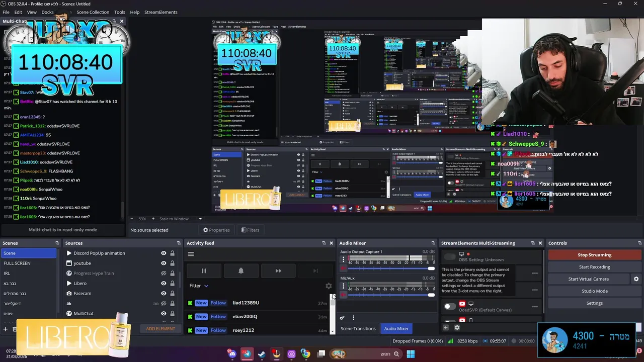The image size is (644, 362).
Task: Click Start Recording button
Action: click(595, 267)
